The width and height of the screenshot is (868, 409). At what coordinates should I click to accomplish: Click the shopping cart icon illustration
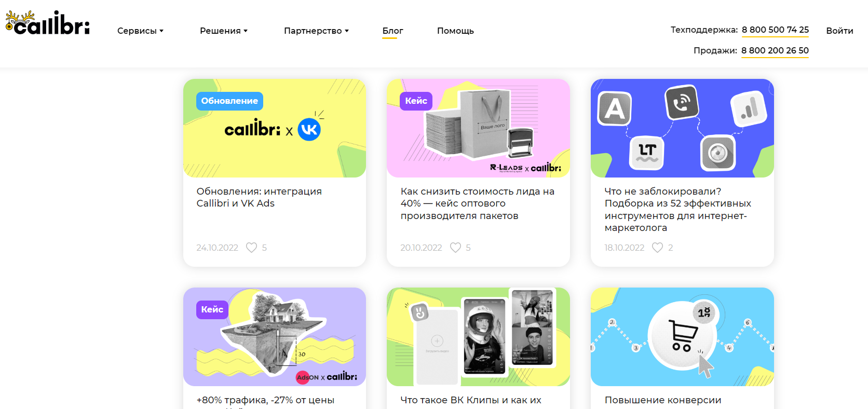(682, 336)
